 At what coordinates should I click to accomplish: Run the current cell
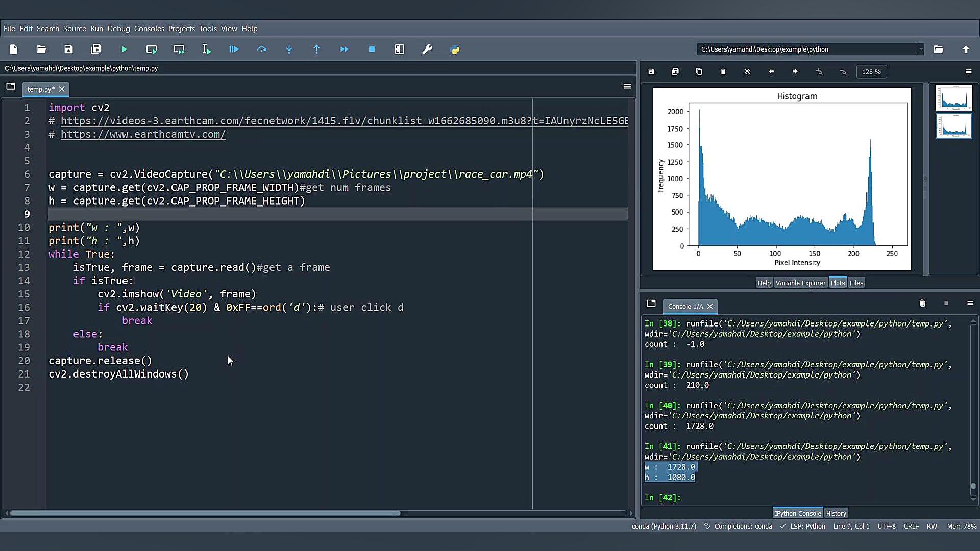click(x=152, y=49)
